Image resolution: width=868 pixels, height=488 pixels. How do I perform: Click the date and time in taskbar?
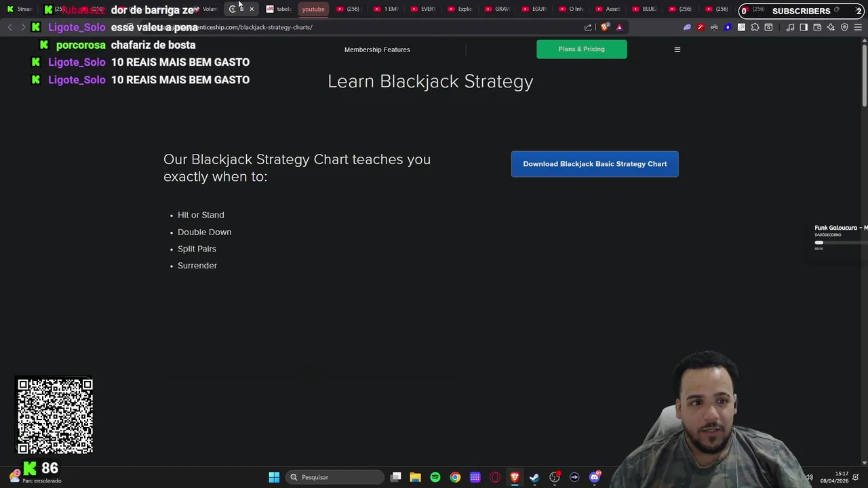coord(834,477)
